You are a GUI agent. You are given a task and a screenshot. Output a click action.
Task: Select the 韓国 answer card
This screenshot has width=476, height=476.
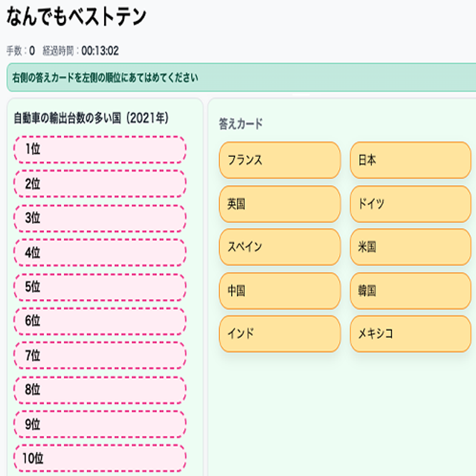[x=410, y=290]
